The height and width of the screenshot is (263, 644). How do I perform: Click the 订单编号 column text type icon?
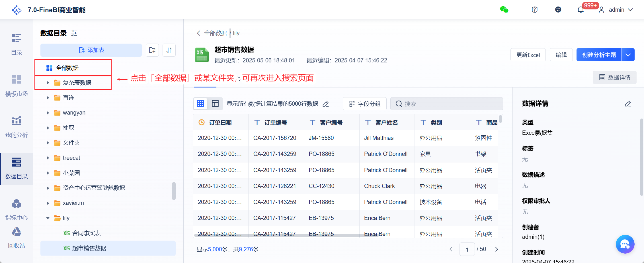click(257, 122)
